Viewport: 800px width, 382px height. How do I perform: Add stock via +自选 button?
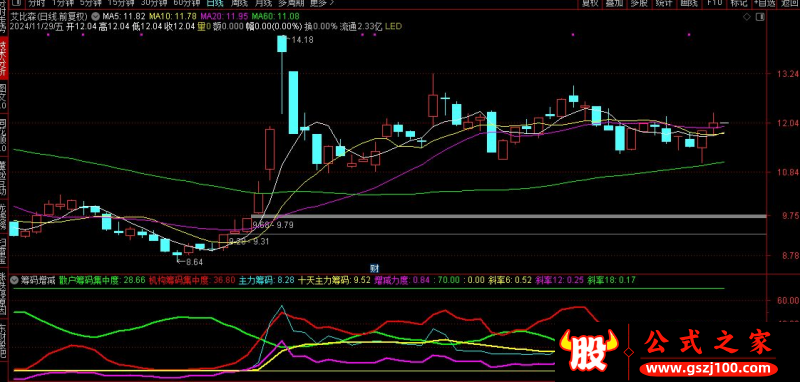coord(765,3)
